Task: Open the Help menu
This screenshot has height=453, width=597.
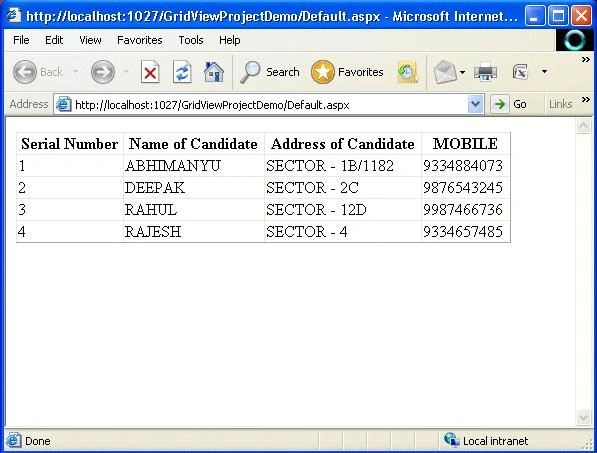Action: (230, 40)
